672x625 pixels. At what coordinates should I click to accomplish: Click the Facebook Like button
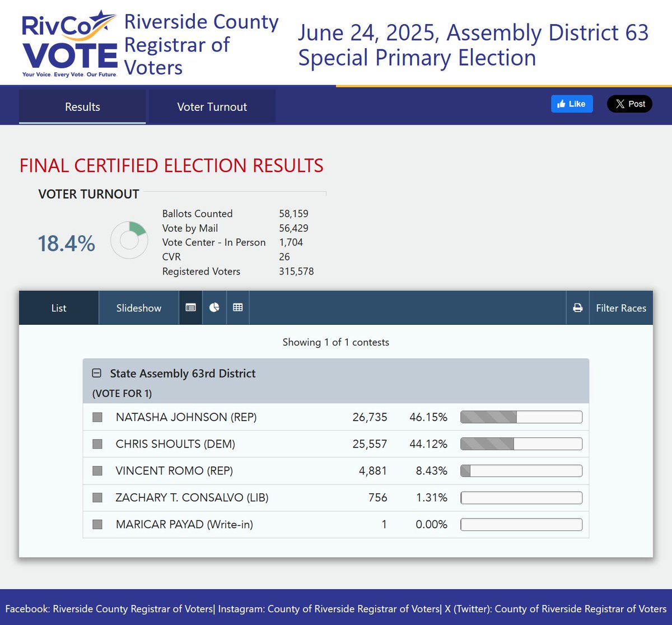572,104
